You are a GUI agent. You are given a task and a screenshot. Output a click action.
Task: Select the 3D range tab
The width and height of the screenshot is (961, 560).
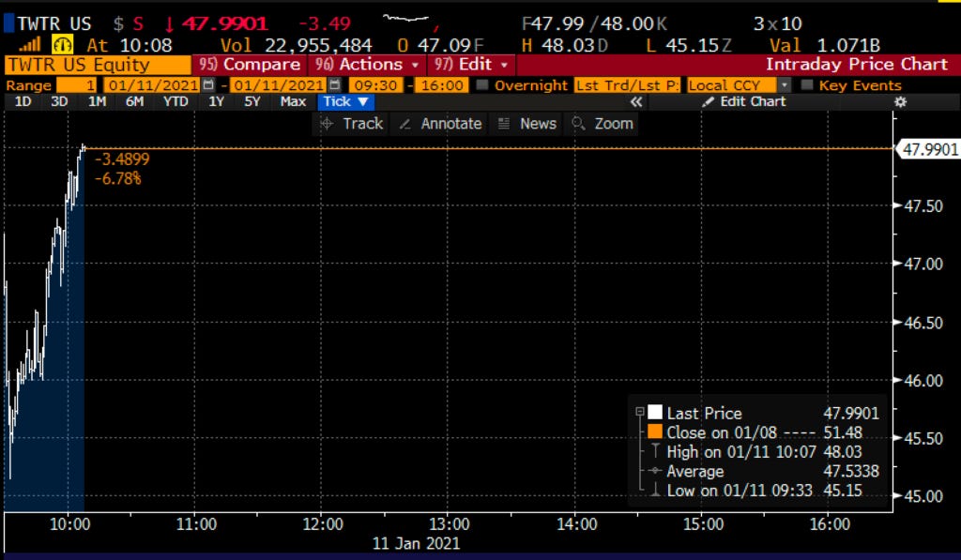(x=59, y=101)
